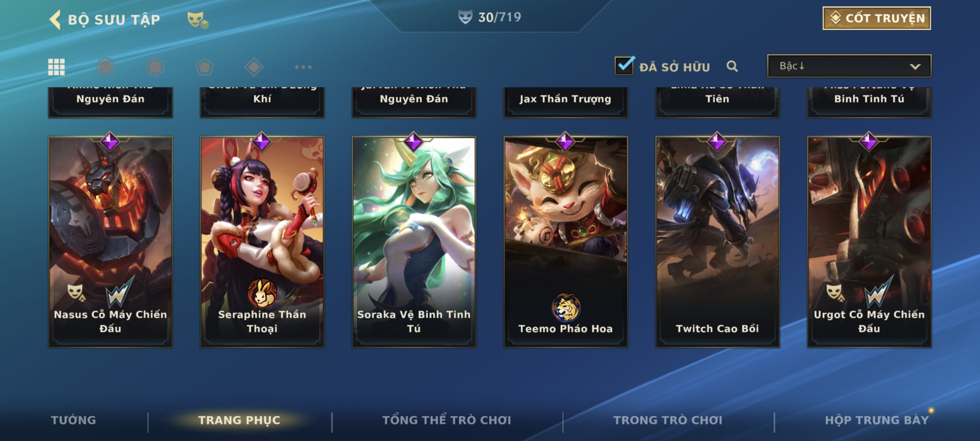Open the Hộp Trưng Bày tab

pos(876,420)
